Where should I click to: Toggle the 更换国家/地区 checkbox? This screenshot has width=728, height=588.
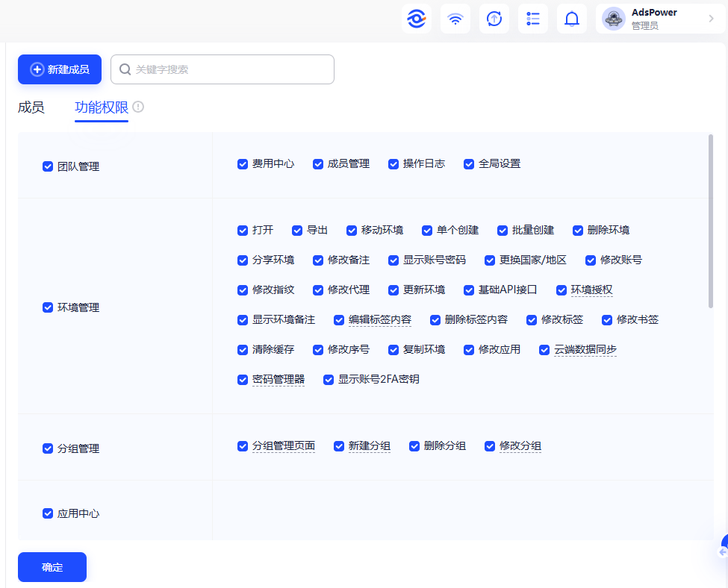coord(490,260)
